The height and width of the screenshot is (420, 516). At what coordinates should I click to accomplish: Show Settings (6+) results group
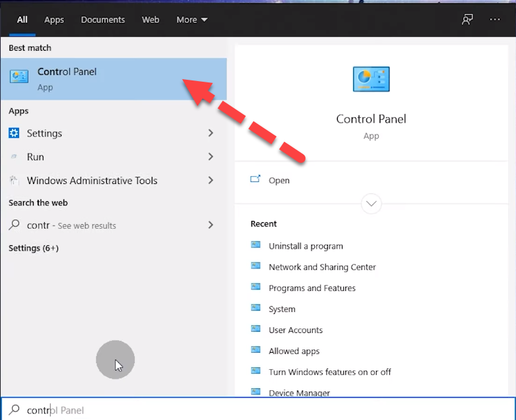pyautogui.click(x=34, y=248)
